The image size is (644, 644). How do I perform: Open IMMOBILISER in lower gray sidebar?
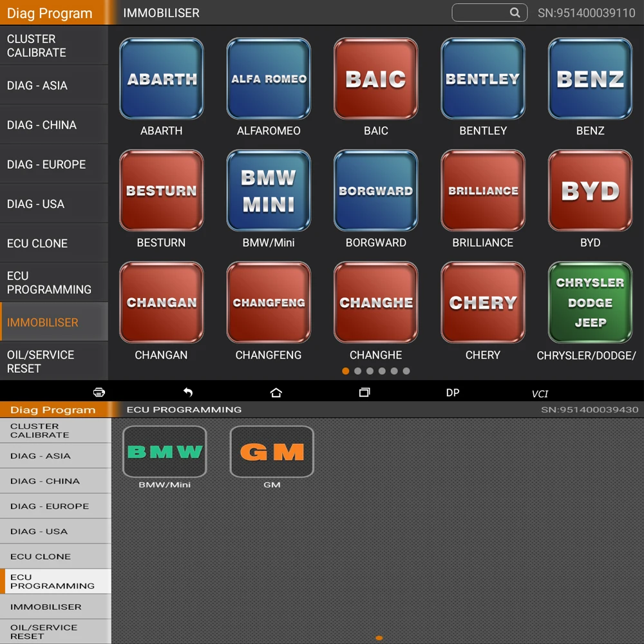pos(55,607)
